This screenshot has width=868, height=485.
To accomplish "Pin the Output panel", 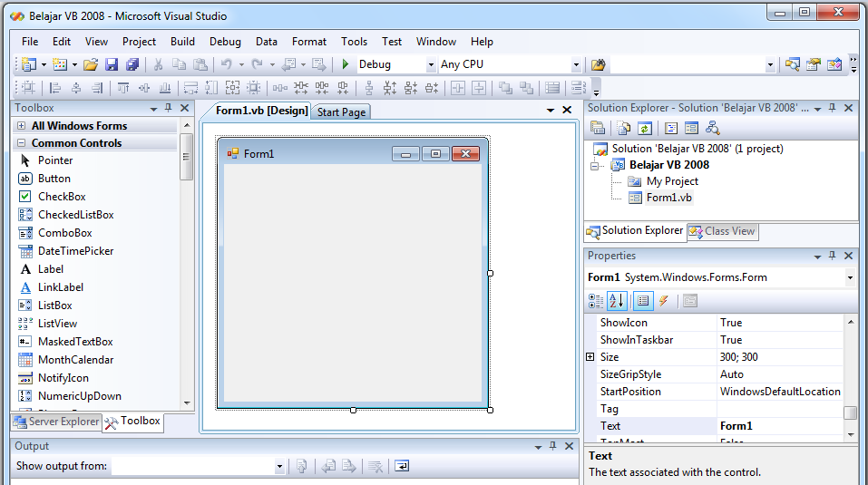I will [x=552, y=446].
